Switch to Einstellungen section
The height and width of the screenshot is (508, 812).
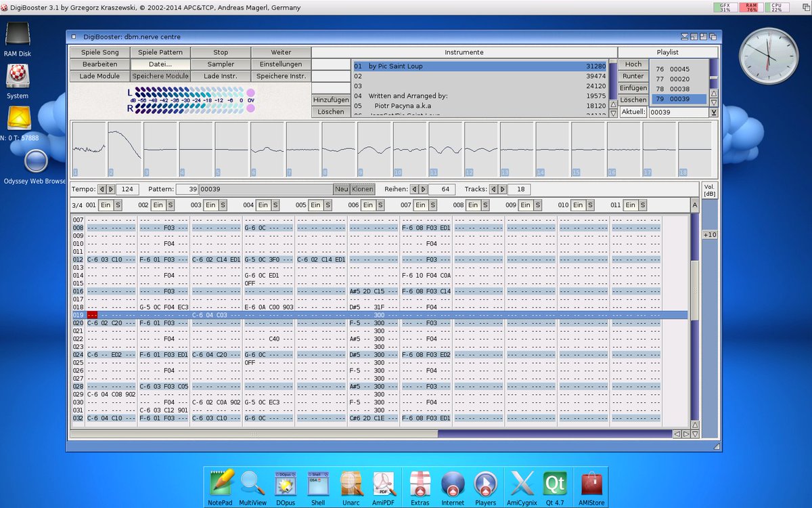coord(281,64)
